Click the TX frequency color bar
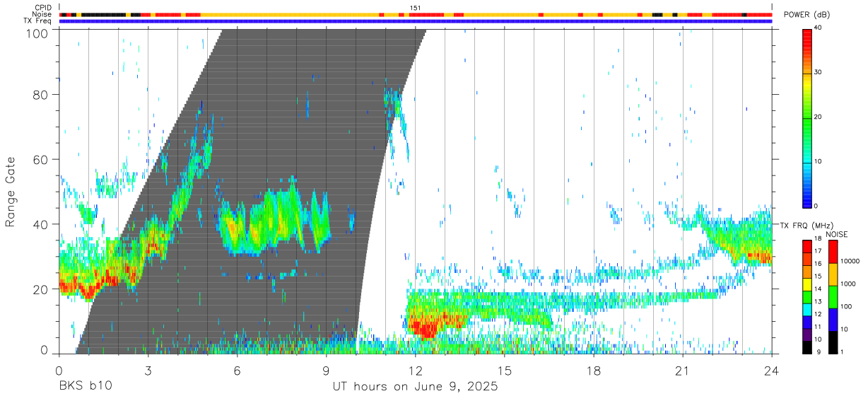Viewport: 868px width, 401px height. point(807,297)
